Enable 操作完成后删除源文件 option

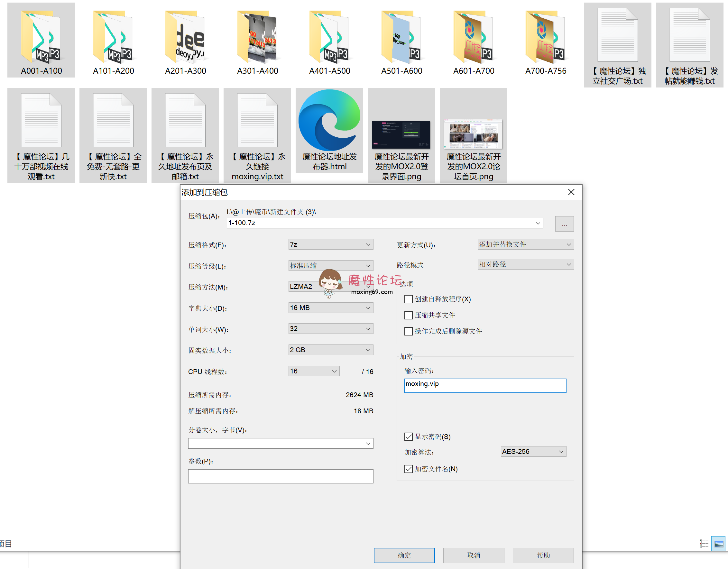(x=408, y=331)
